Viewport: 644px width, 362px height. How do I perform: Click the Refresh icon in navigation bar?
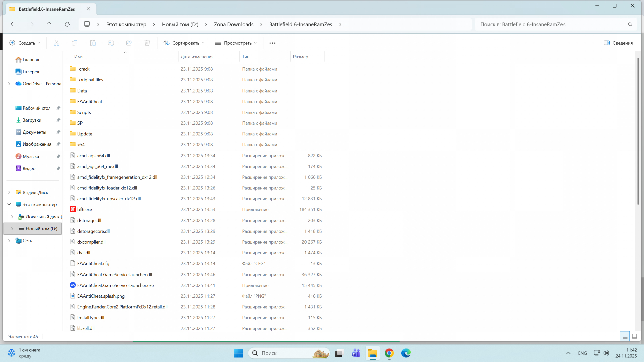(67, 24)
